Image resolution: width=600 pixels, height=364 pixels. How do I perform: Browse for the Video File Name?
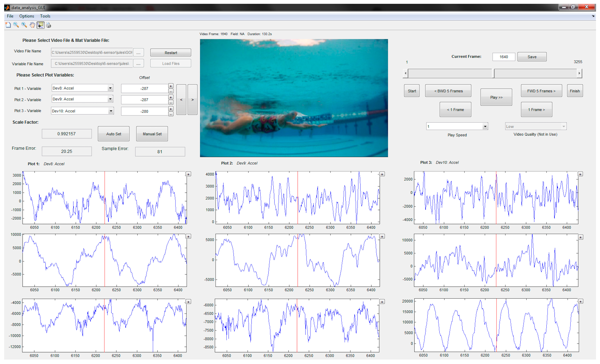coord(138,53)
